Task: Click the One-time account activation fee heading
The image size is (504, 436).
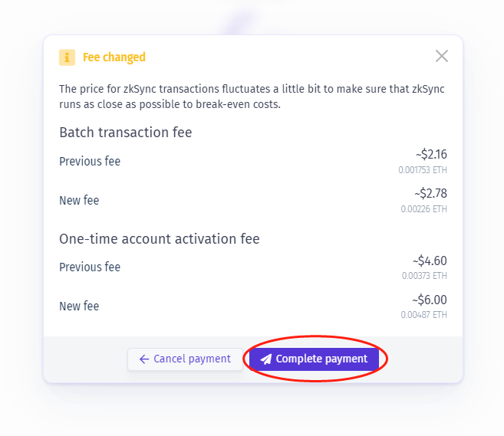Action: [160, 239]
